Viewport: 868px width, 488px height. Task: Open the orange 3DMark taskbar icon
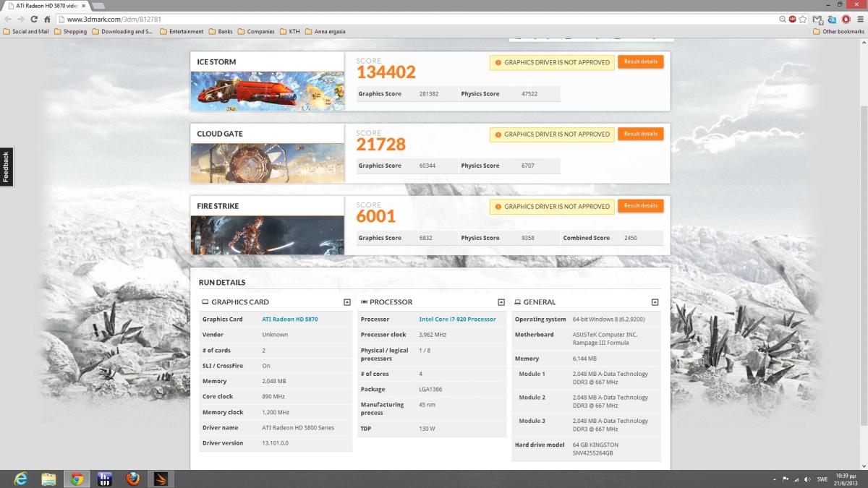(x=161, y=479)
